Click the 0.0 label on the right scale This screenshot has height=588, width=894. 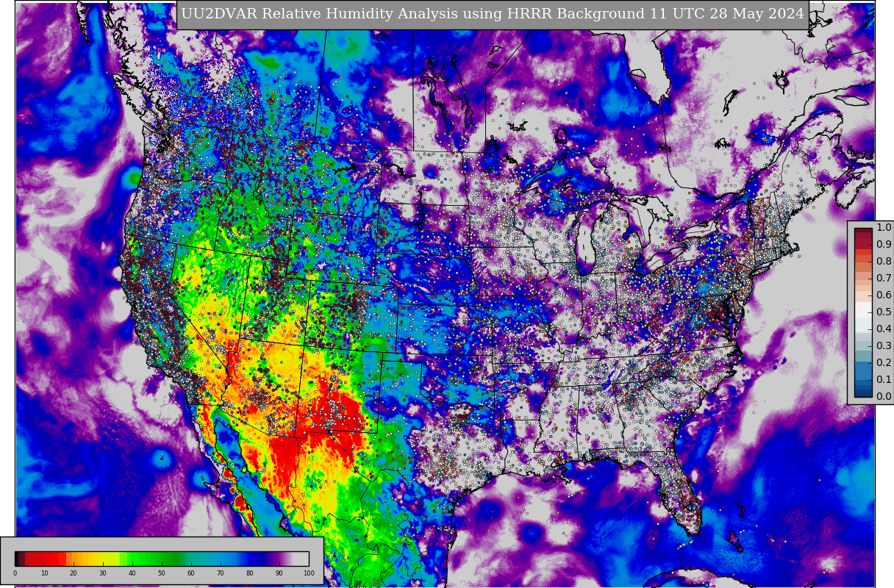tap(884, 396)
